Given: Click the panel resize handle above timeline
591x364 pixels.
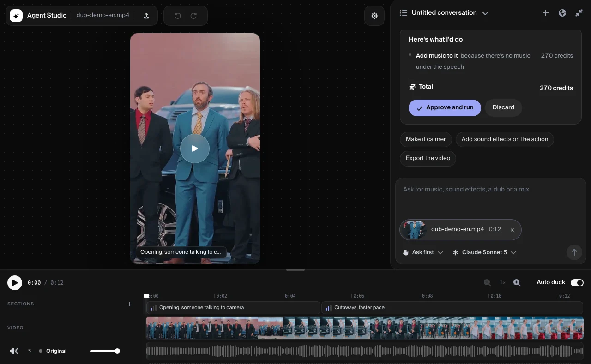Looking at the screenshot, I should point(295,270).
